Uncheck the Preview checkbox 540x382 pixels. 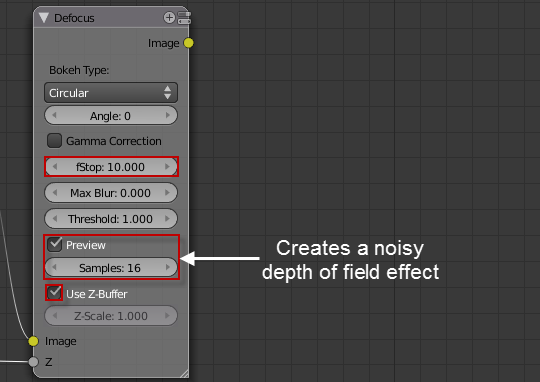(x=54, y=245)
